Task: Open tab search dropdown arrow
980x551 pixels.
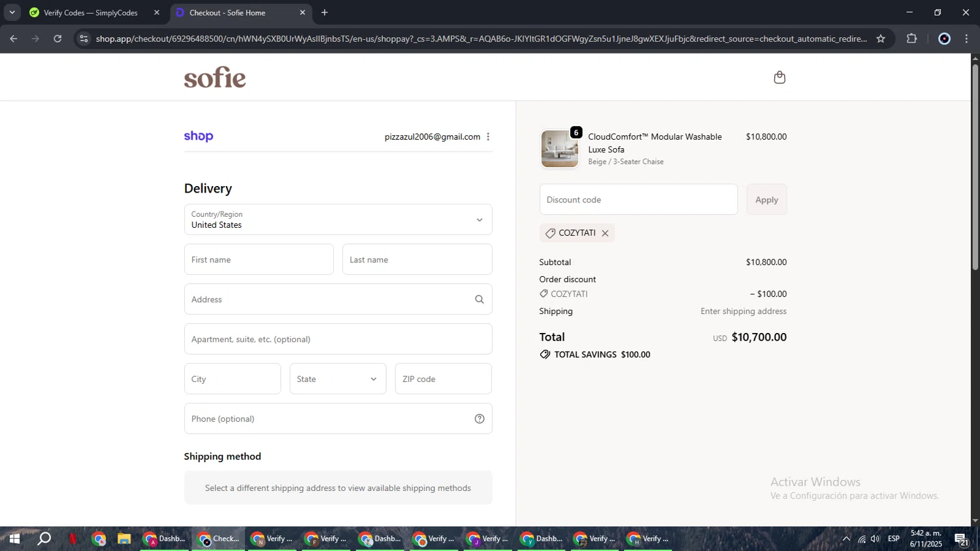Action: [x=12, y=12]
